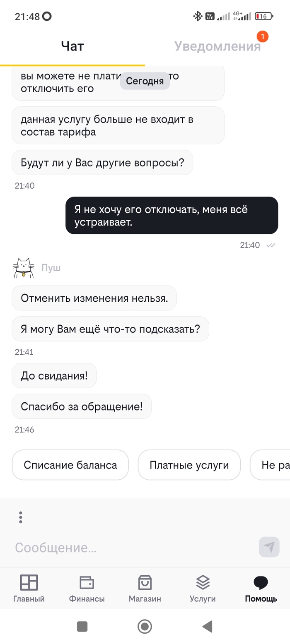Tap the Android back navigation button
Viewport: 290px width, 644px height.
tap(207, 627)
